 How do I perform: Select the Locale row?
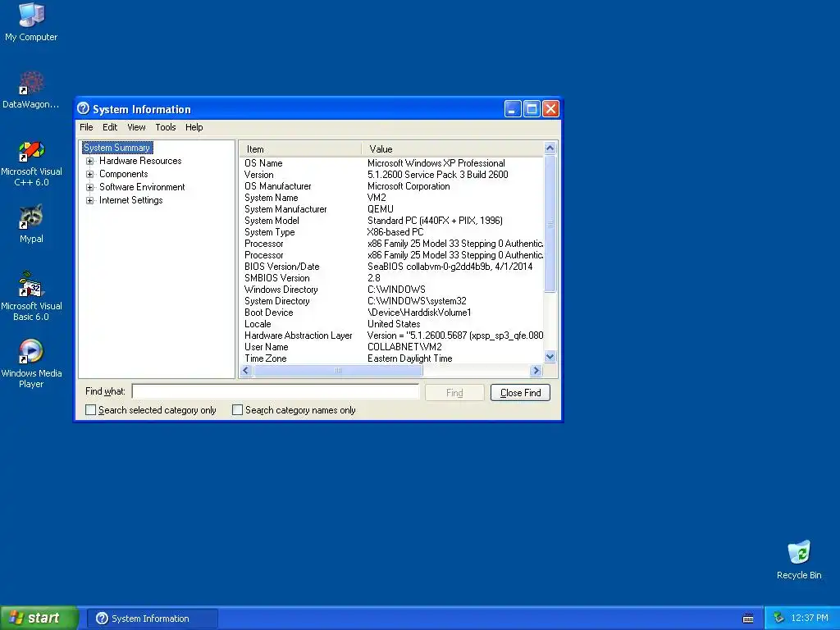tap(393, 324)
